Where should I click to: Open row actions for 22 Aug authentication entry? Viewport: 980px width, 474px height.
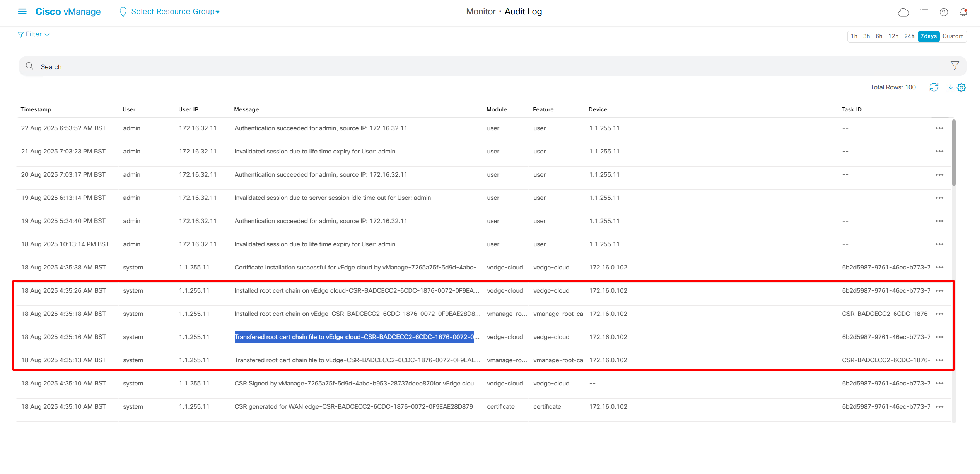pos(939,128)
